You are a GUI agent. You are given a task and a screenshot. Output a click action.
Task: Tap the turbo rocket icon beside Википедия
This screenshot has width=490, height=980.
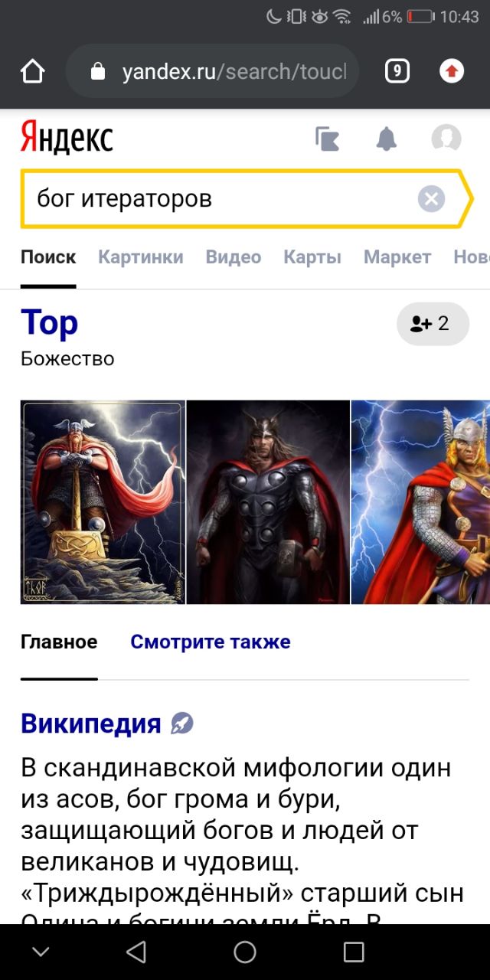[x=182, y=723]
